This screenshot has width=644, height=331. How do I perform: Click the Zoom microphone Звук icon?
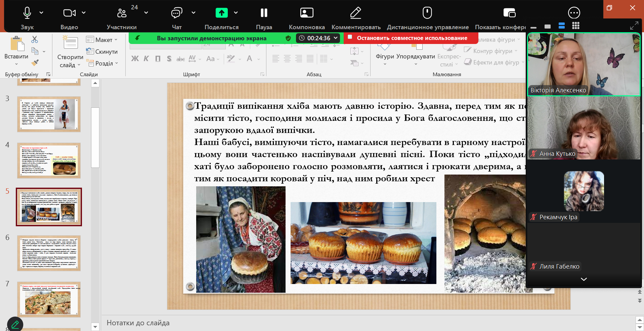pyautogui.click(x=27, y=13)
